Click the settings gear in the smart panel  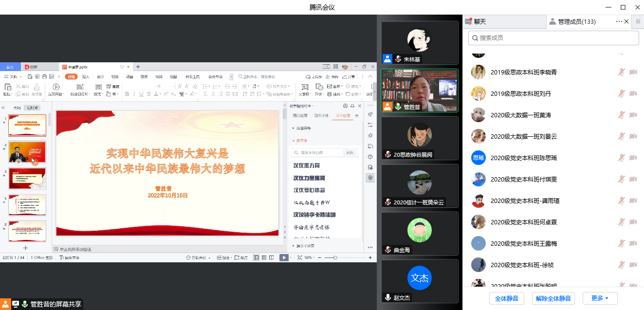(345, 106)
